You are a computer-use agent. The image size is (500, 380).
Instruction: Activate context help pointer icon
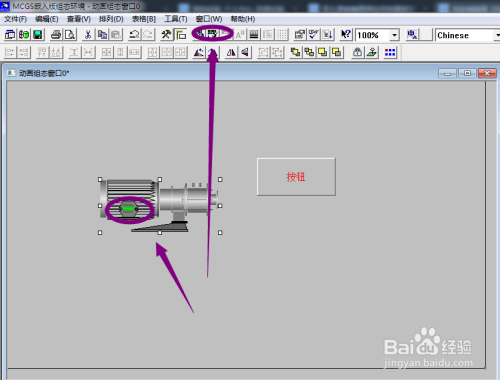346,34
